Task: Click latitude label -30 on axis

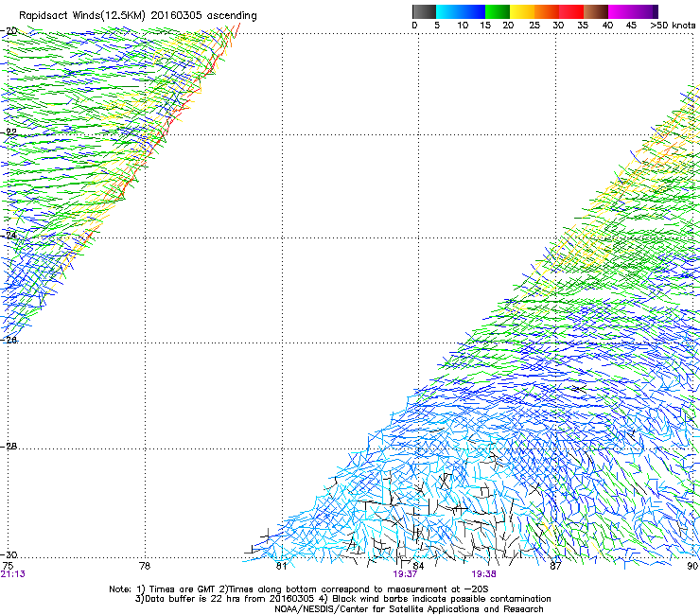Action: click(x=9, y=555)
